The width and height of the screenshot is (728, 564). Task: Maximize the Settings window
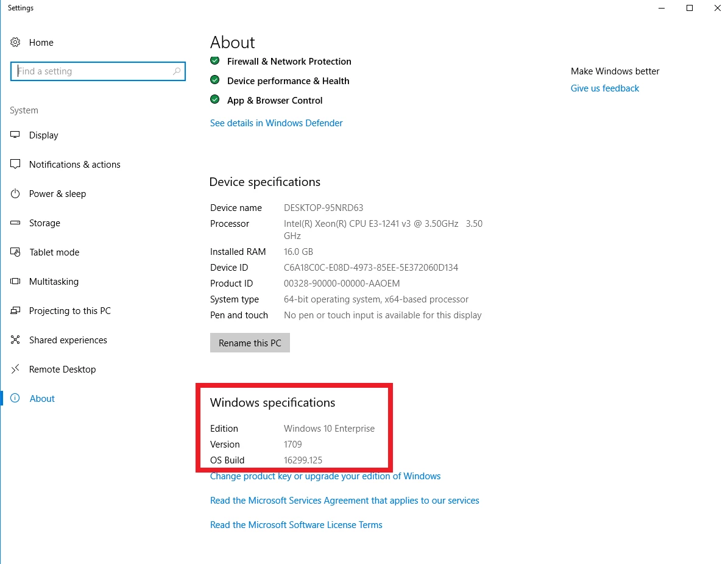pyautogui.click(x=690, y=8)
